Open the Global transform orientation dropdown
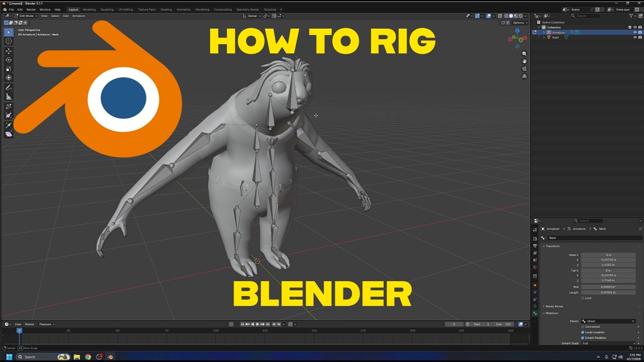 click(253, 16)
